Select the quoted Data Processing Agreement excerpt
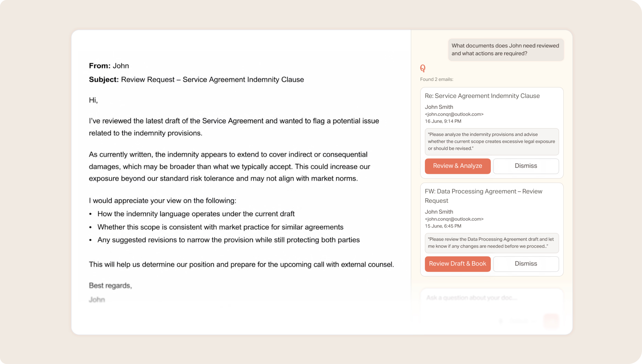The width and height of the screenshot is (642, 364). point(492,243)
